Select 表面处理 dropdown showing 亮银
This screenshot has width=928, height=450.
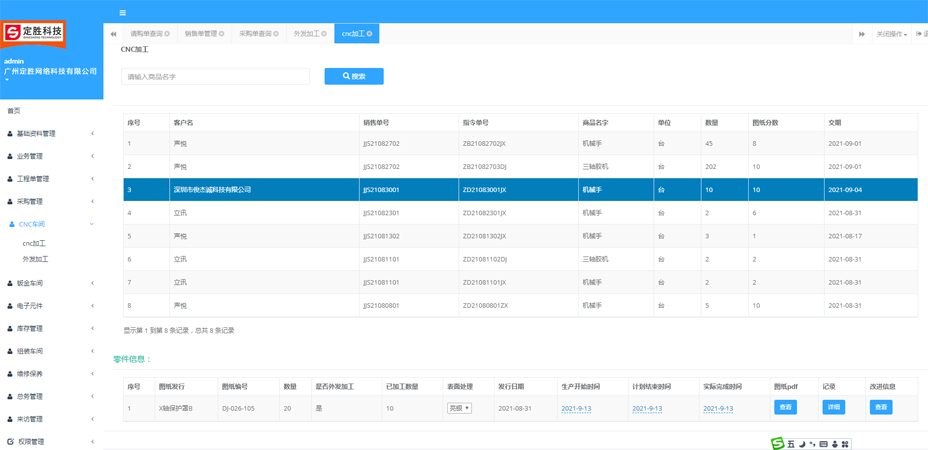(x=459, y=408)
